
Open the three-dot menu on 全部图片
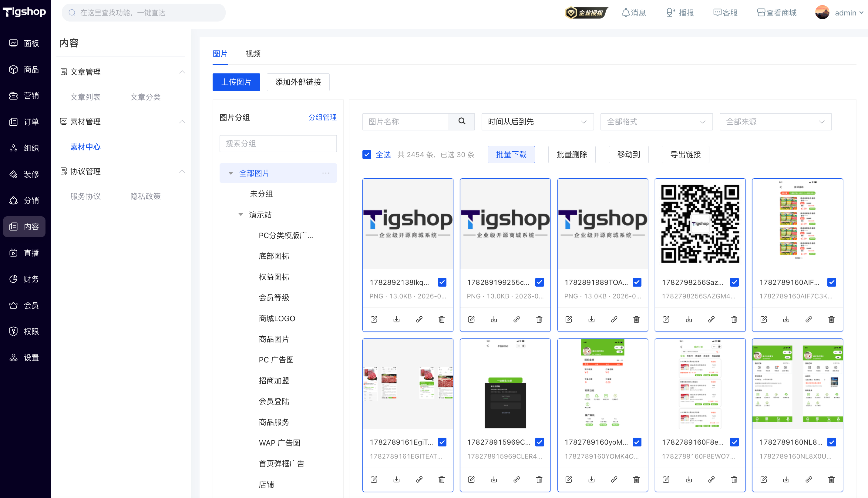coord(326,173)
